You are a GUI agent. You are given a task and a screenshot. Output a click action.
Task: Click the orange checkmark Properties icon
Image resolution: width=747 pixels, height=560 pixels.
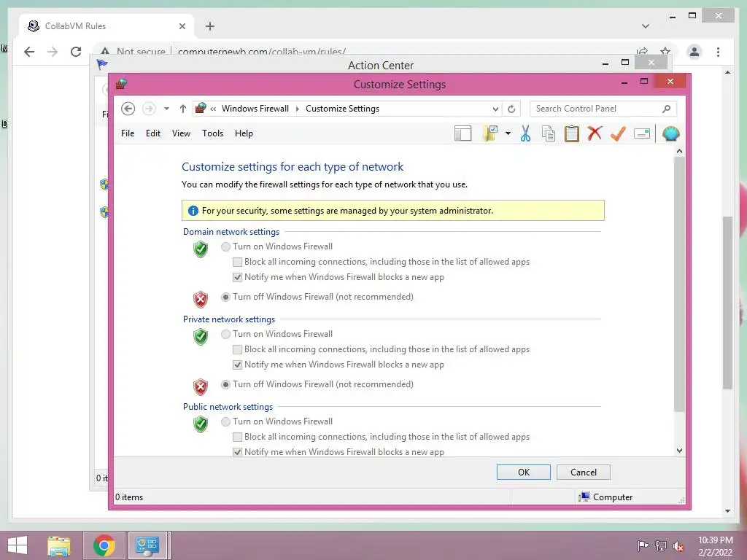pyautogui.click(x=618, y=134)
